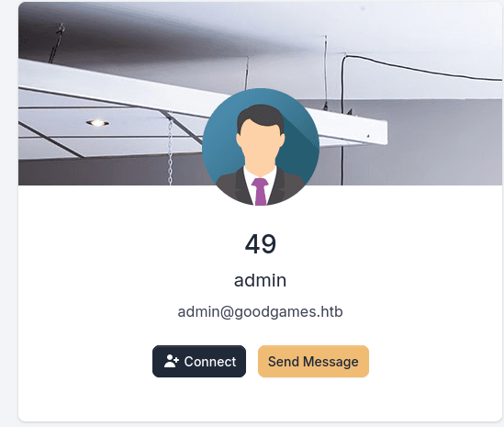
Task: Select the circular profile avatar
Action: (261, 147)
